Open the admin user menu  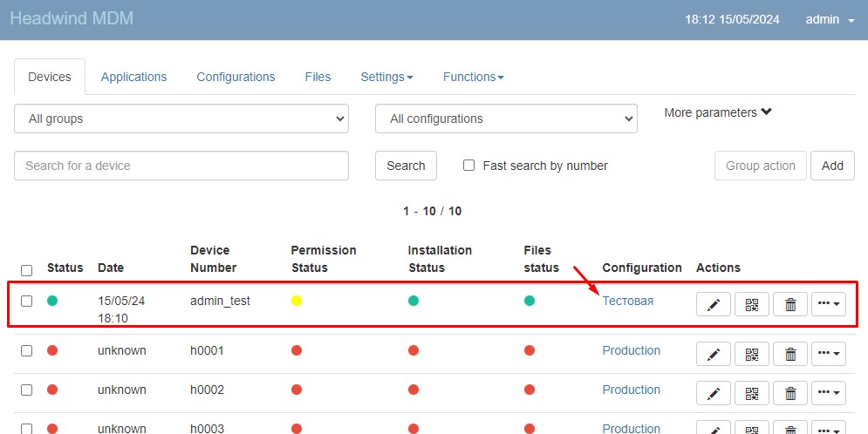[x=830, y=19]
